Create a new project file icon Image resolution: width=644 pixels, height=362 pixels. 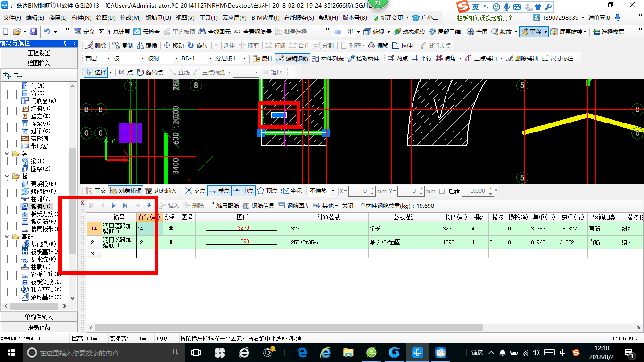6,32
